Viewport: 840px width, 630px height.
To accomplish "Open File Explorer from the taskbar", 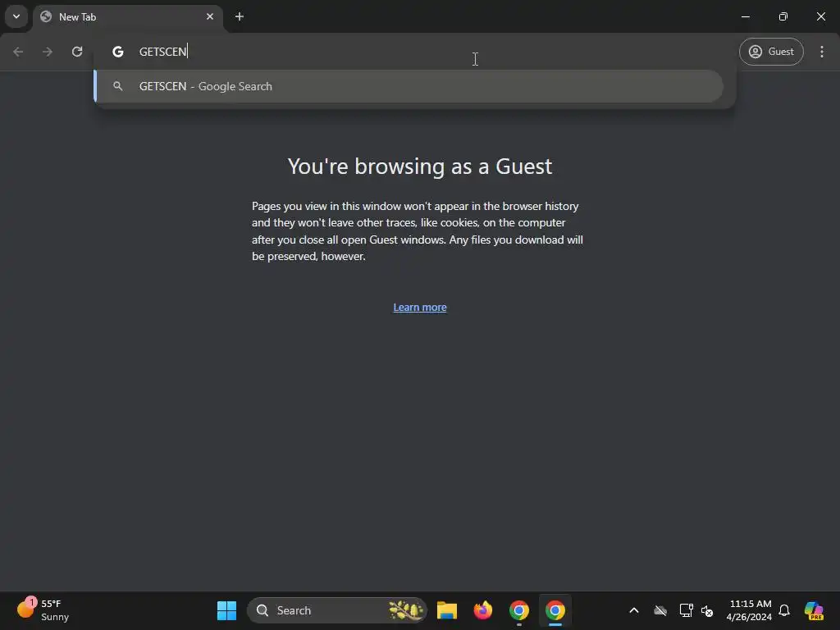I will coord(447,610).
